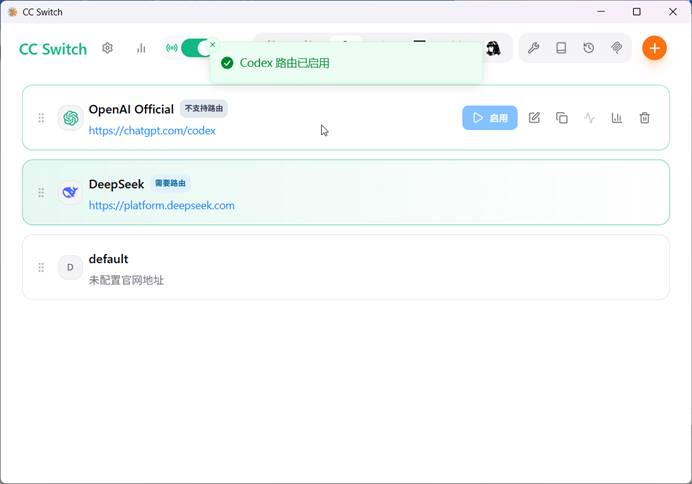Click the DeepSeek whale logo
Image resolution: width=692 pixels, height=484 pixels.
tap(71, 192)
